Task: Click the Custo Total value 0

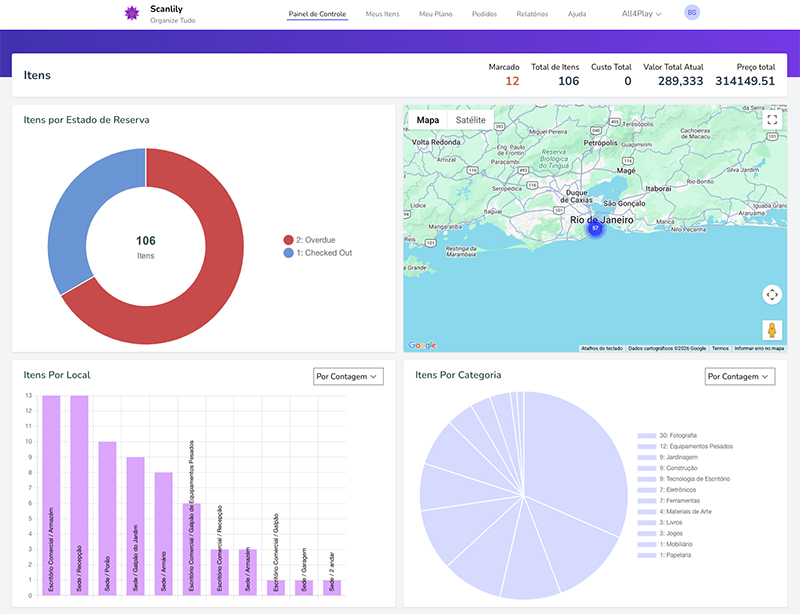Action: [x=628, y=81]
